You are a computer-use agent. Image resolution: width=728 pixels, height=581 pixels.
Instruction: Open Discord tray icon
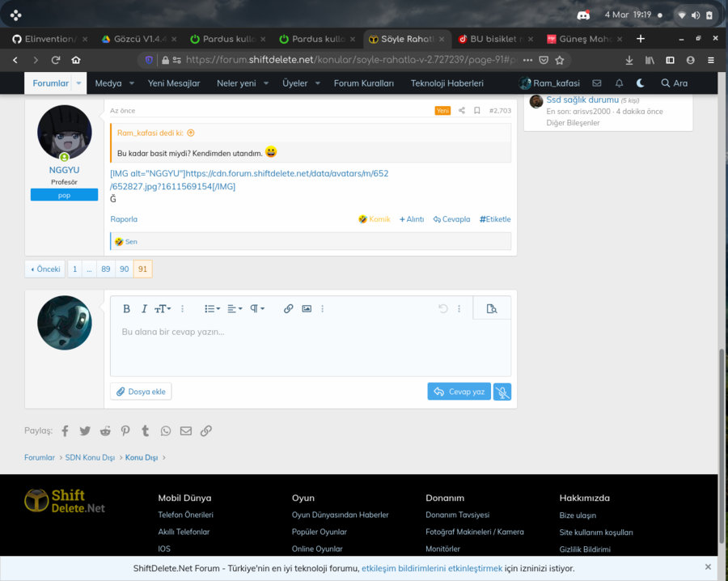(x=583, y=15)
